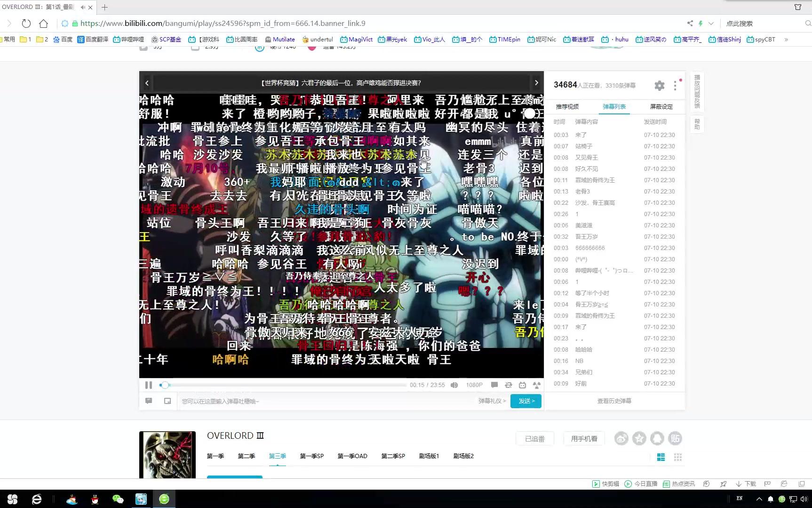Select the 第二季 season tab
This screenshot has height=508, width=812.
click(x=247, y=456)
